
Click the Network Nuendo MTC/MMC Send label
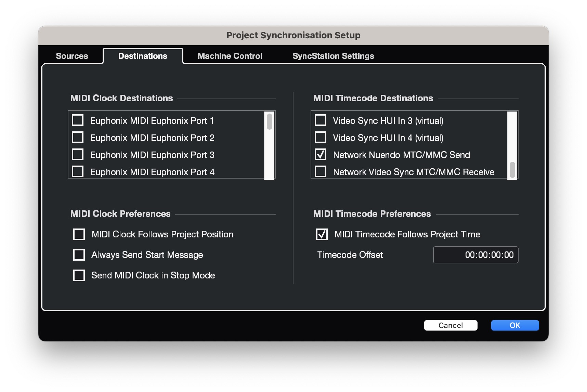click(x=402, y=155)
